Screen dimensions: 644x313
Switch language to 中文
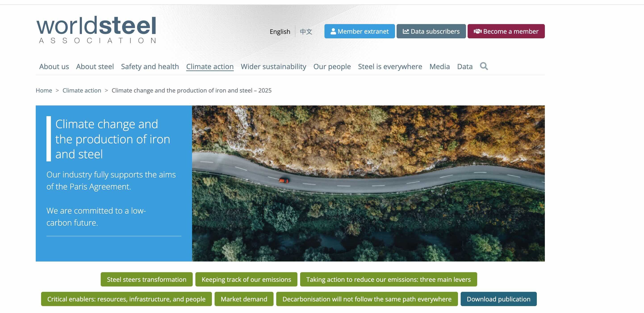click(x=306, y=32)
